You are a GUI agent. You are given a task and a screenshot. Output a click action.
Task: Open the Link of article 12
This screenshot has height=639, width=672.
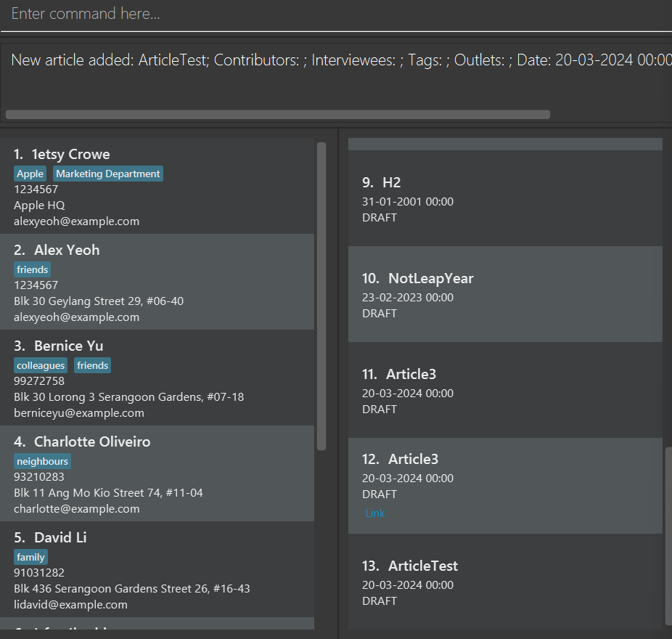pyautogui.click(x=375, y=513)
